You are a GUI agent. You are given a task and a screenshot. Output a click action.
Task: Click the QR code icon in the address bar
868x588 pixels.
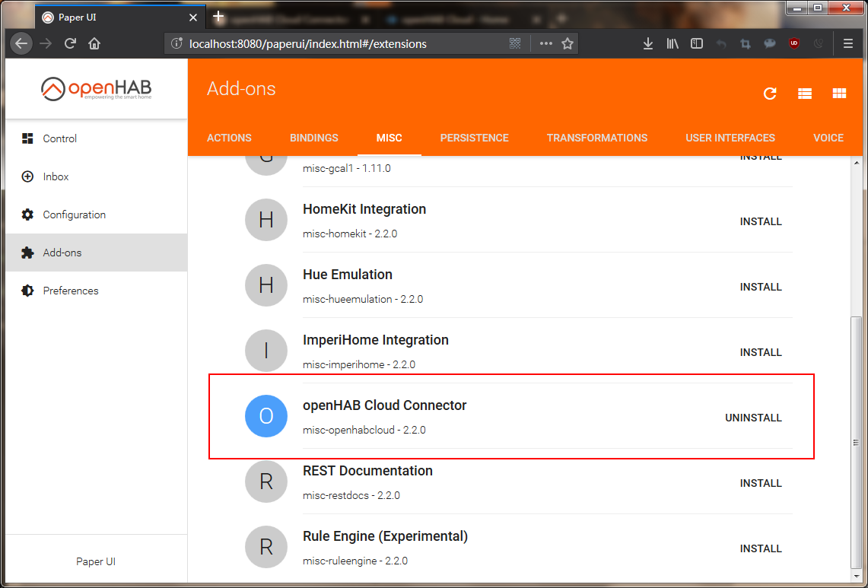coord(515,44)
